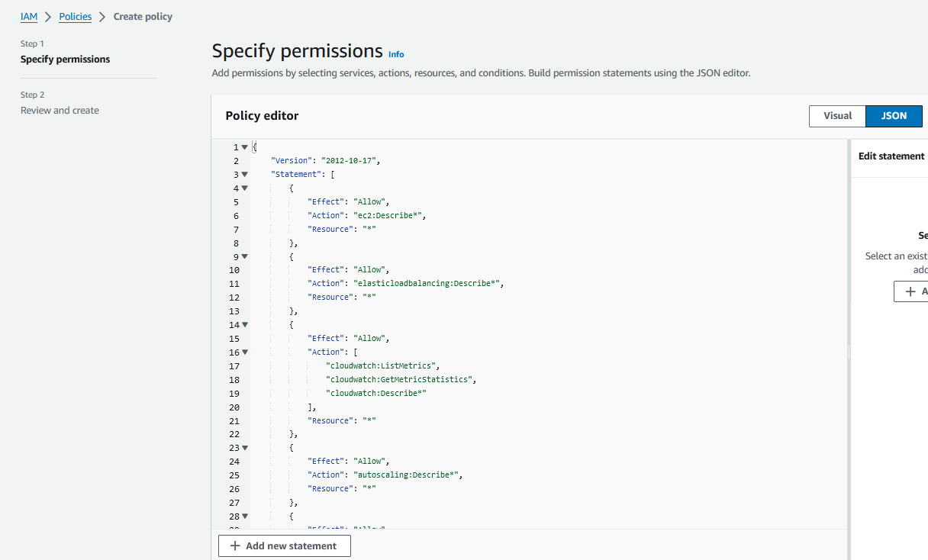This screenshot has width=928, height=560.
Task: Select Step 2 Review and create
Action: 60,111
